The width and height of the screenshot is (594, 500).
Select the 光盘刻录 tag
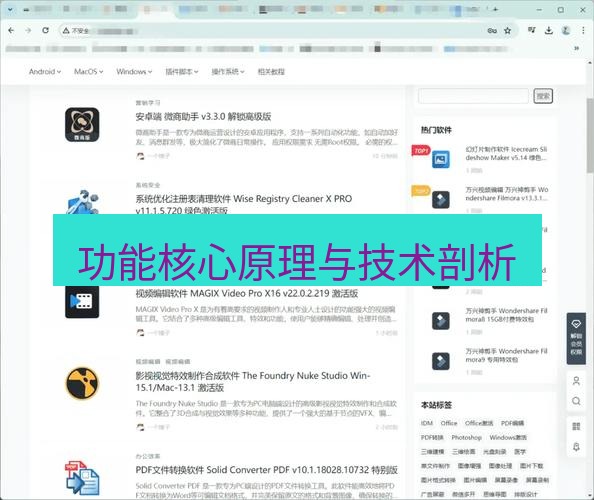point(494,452)
